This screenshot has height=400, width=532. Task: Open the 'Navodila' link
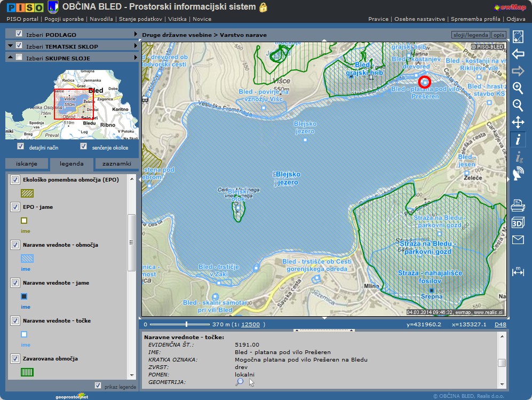(101, 19)
